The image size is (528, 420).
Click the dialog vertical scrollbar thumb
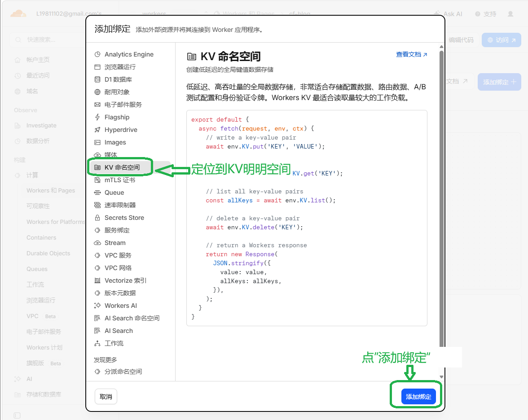(x=441, y=198)
